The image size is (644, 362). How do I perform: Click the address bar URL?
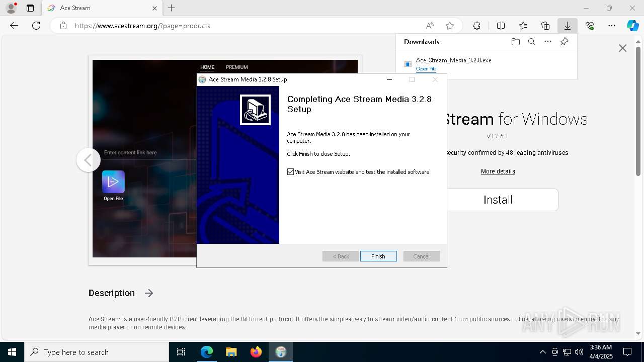142,26
